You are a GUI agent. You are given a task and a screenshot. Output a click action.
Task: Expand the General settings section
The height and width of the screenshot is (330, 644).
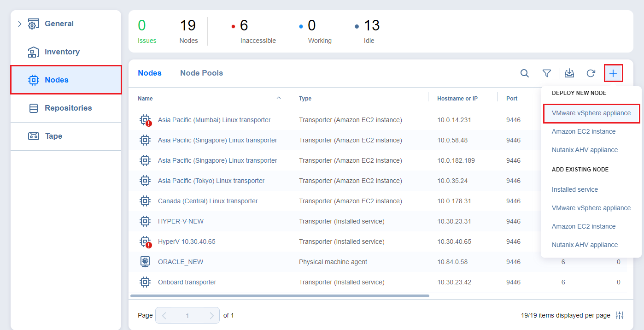point(20,24)
